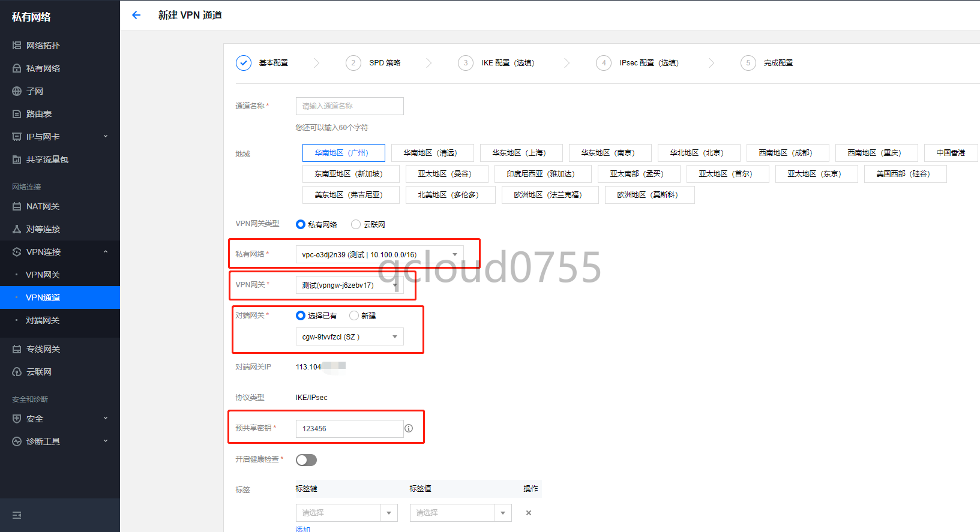Screen dimensions: 980x532
Task: Open the 私有网络 vpc-o3dj2n39 dropdown
Action: coord(379,254)
